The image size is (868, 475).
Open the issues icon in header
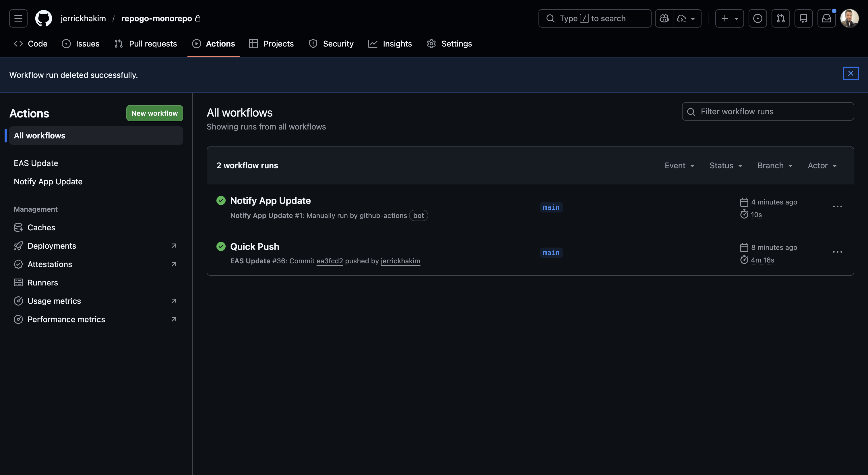click(757, 18)
